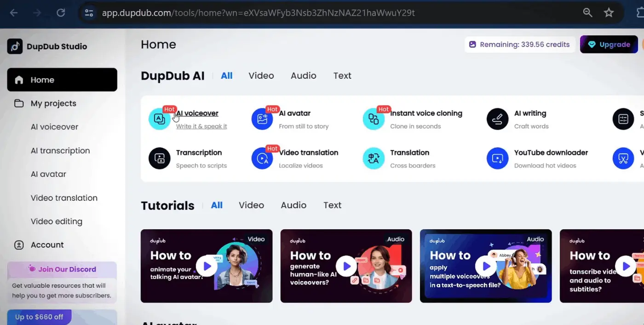The width and height of the screenshot is (644, 325).
Task: Click the AI avatar tool icon
Action: coord(262,119)
